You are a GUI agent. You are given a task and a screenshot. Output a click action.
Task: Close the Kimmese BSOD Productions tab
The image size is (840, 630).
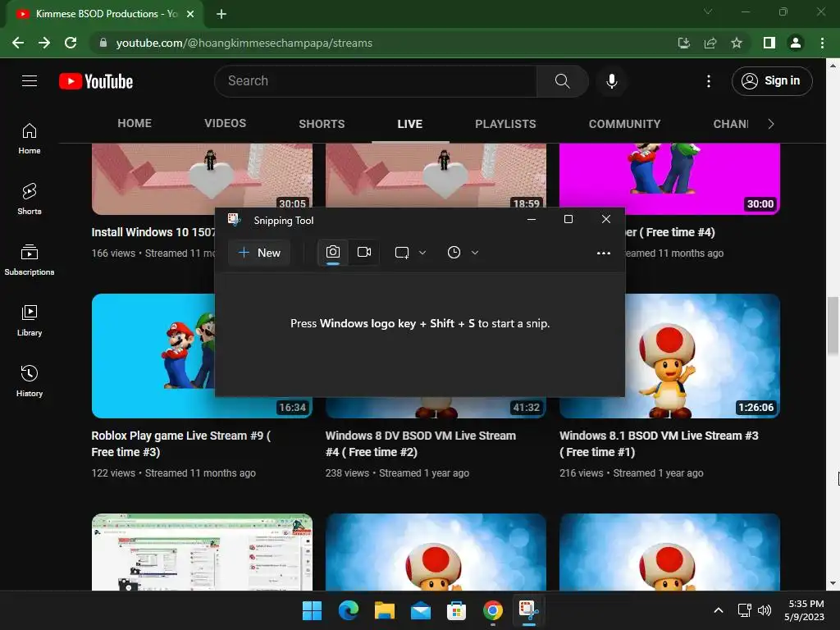pyautogui.click(x=190, y=14)
